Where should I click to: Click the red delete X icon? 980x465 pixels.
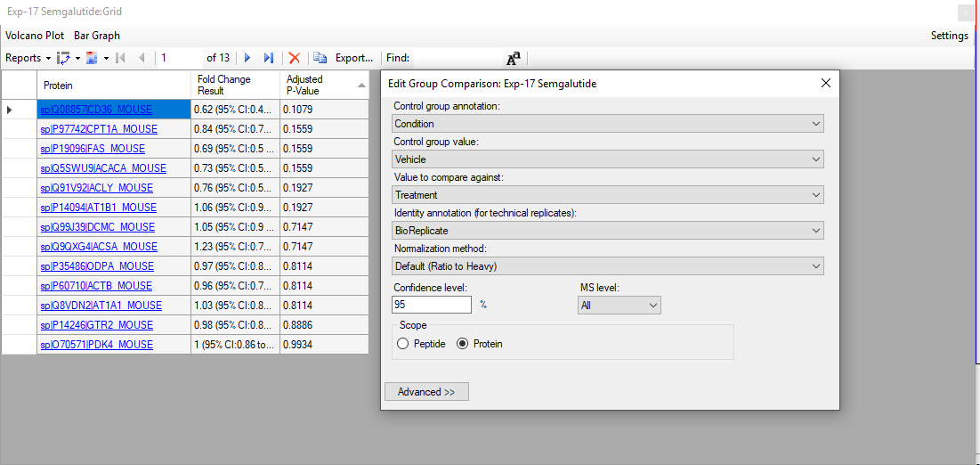[x=294, y=58]
